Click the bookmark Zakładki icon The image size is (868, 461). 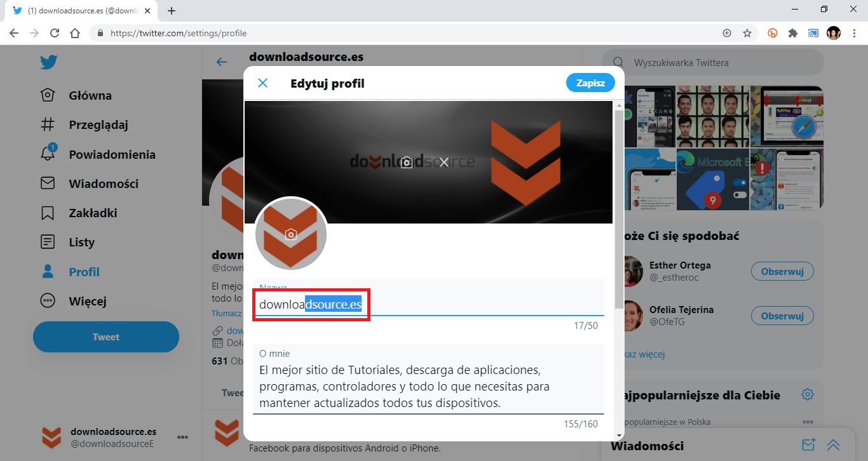pos(48,213)
